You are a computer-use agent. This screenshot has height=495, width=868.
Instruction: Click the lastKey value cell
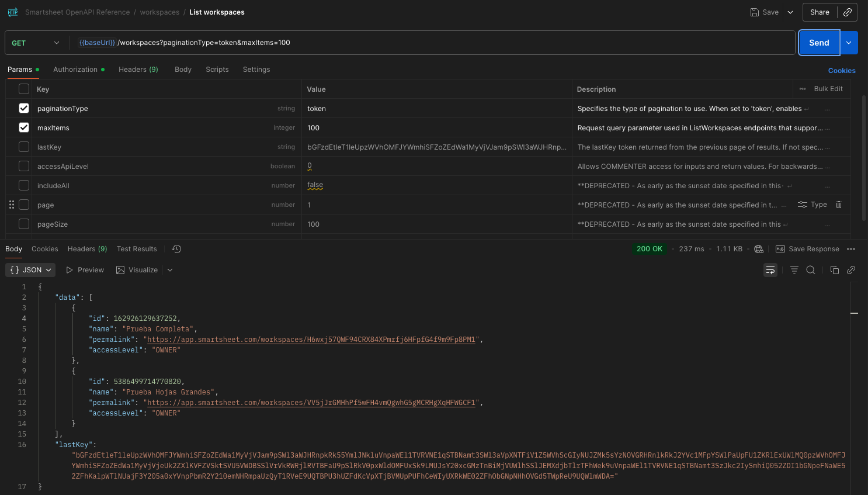[x=437, y=147]
